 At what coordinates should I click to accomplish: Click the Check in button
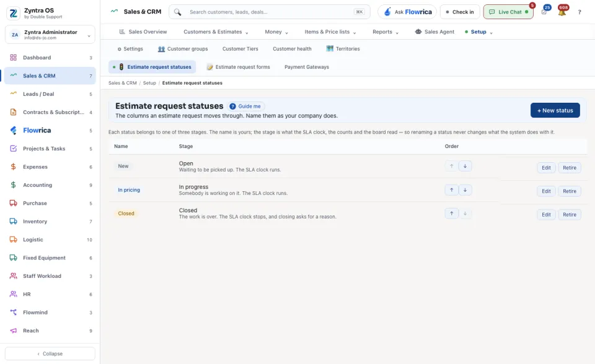(460, 12)
